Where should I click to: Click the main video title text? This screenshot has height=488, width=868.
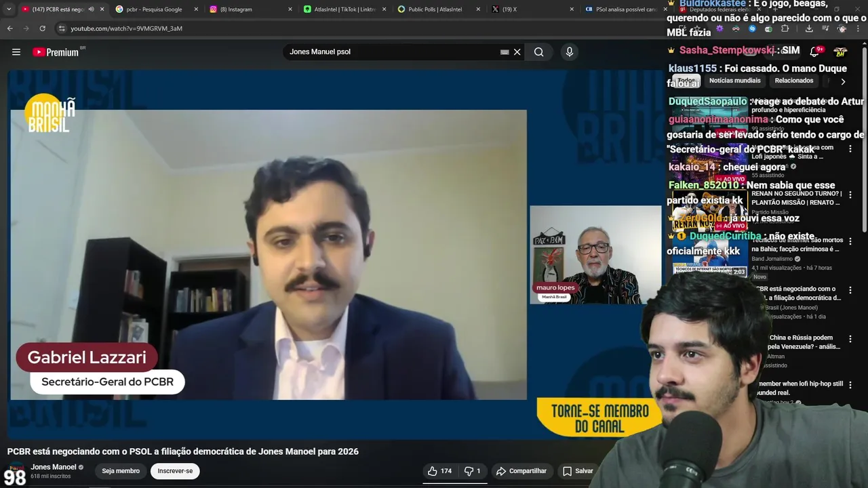183,451
